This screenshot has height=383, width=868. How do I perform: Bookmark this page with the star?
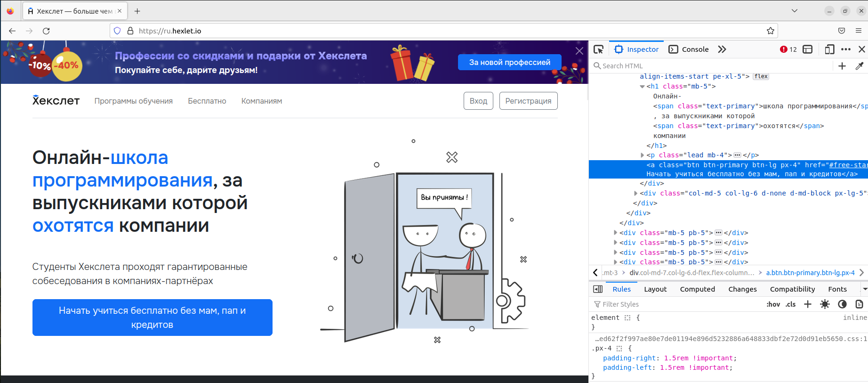pyautogui.click(x=770, y=31)
